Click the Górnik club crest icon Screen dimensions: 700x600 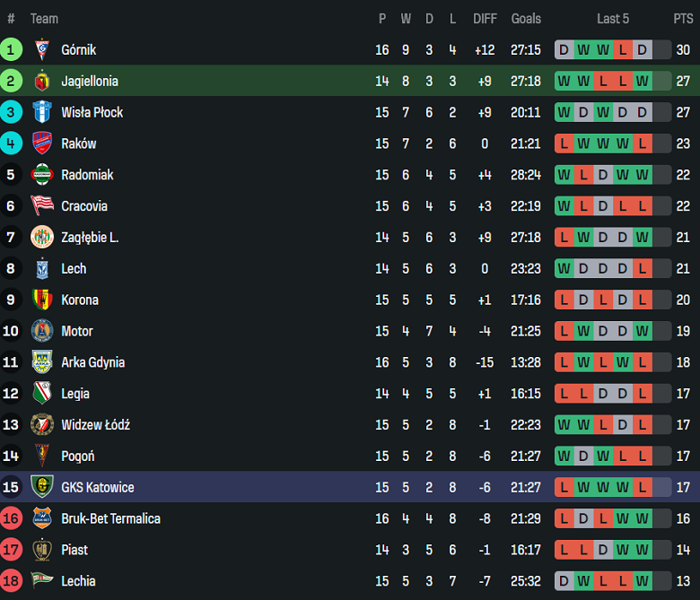click(x=42, y=50)
